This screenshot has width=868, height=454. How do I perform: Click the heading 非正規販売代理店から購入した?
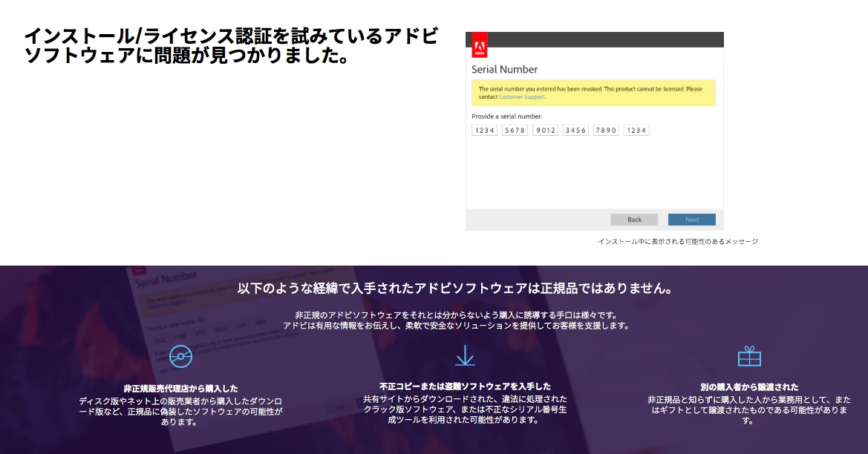(180, 389)
